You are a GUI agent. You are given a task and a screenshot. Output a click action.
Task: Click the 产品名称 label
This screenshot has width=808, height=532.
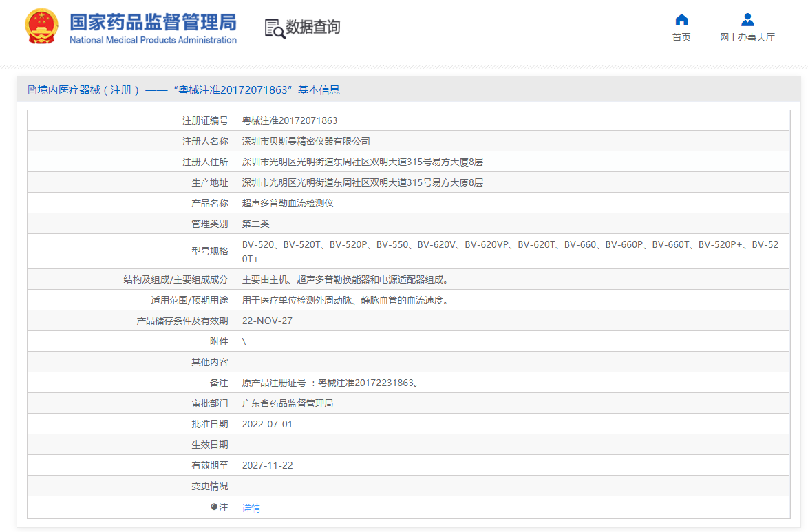[x=210, y=202]
